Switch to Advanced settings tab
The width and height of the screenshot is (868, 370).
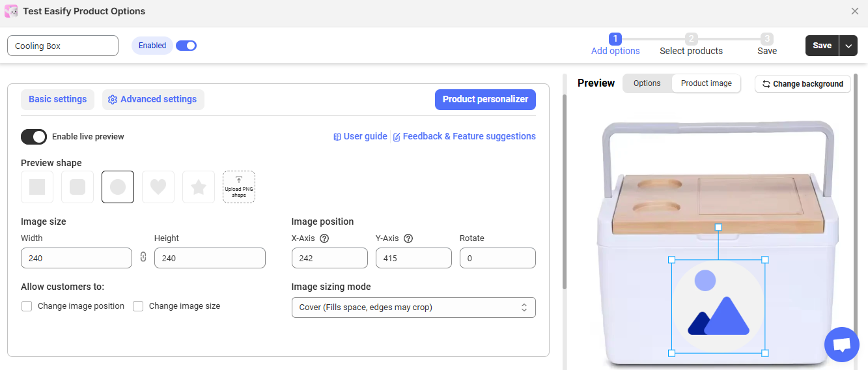coord(152,100)
